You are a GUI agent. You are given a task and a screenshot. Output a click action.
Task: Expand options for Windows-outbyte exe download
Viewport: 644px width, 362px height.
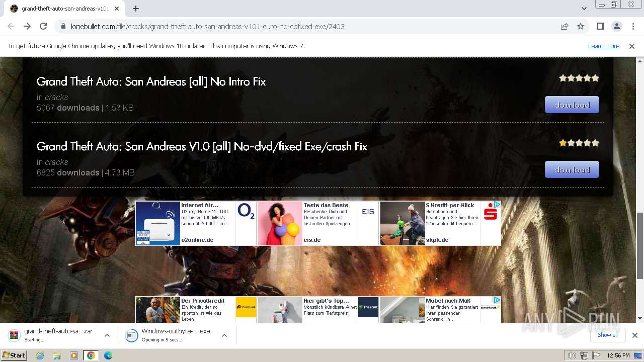[x=224, y=335]
